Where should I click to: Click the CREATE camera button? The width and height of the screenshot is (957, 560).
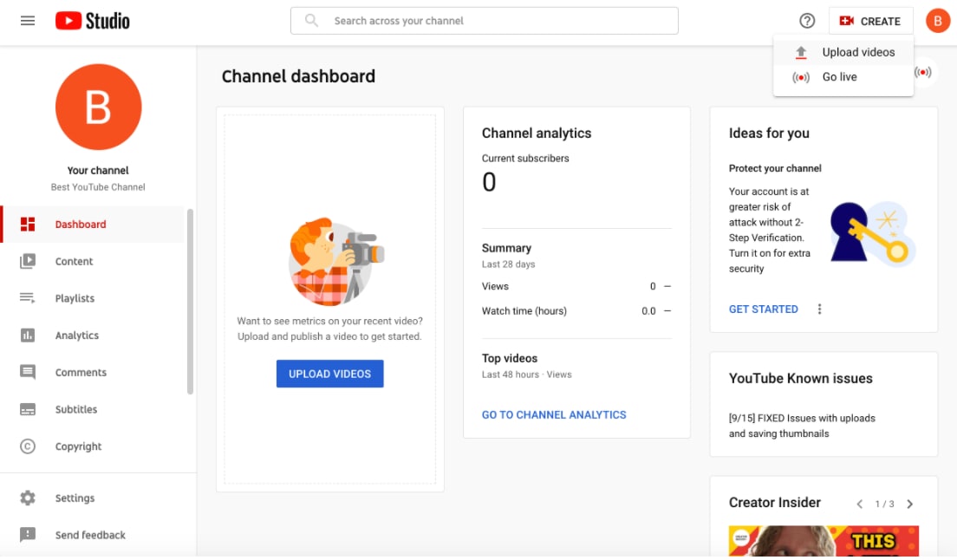[x=870, y=21]
